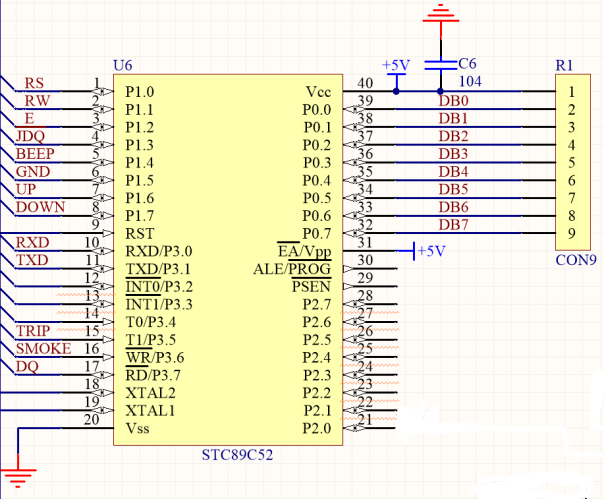Click the RXD net label

pos(32,243)
